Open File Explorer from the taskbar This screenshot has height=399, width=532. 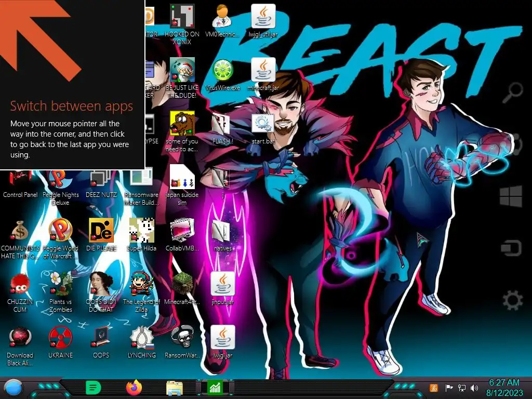coord(175,388)
